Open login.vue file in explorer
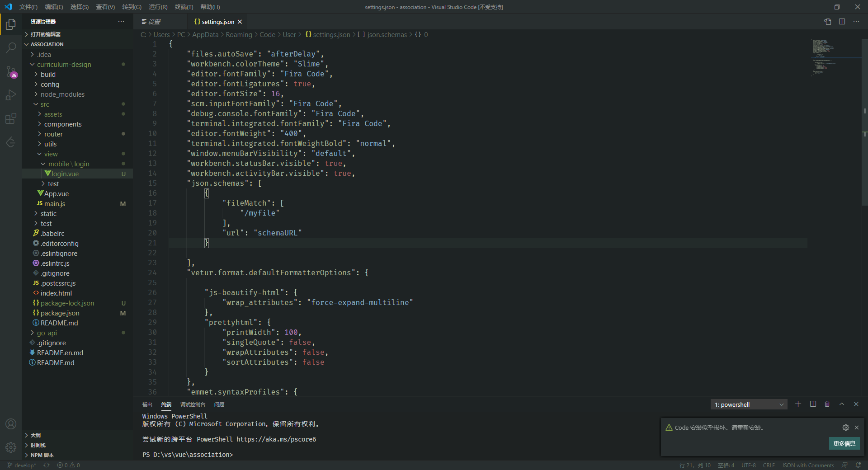 click(77, 174)
